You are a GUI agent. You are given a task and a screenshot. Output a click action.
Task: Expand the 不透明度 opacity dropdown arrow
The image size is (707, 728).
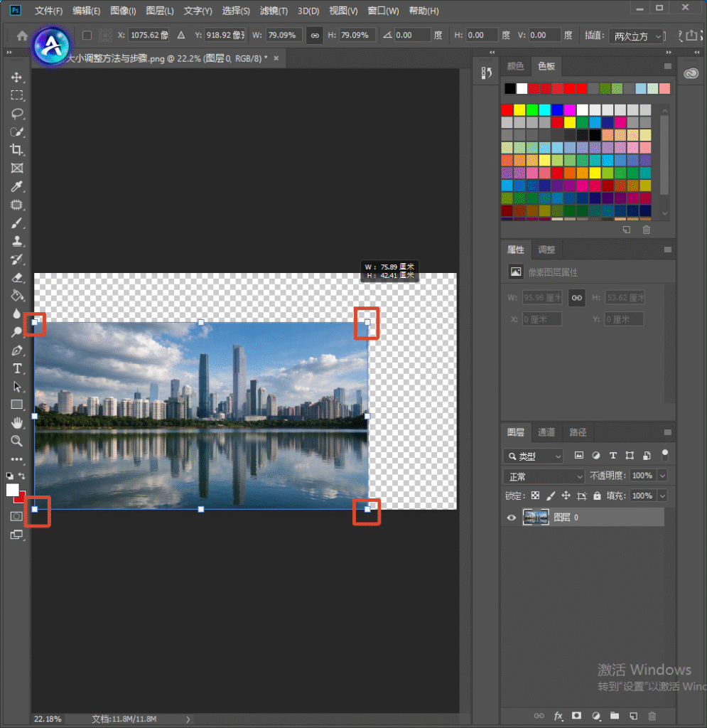[x=662, y=476]
